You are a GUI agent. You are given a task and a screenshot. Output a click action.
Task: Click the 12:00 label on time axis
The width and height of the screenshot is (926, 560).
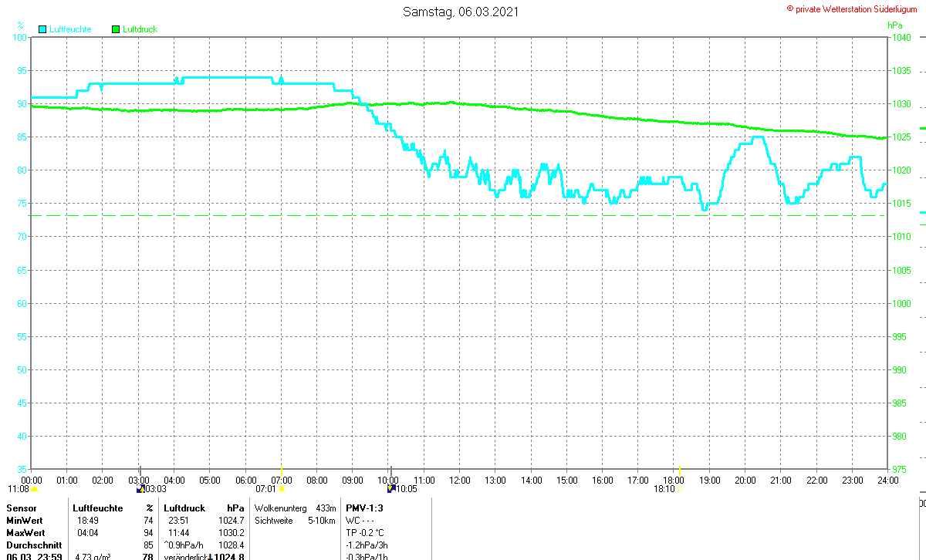pos(460,480)
